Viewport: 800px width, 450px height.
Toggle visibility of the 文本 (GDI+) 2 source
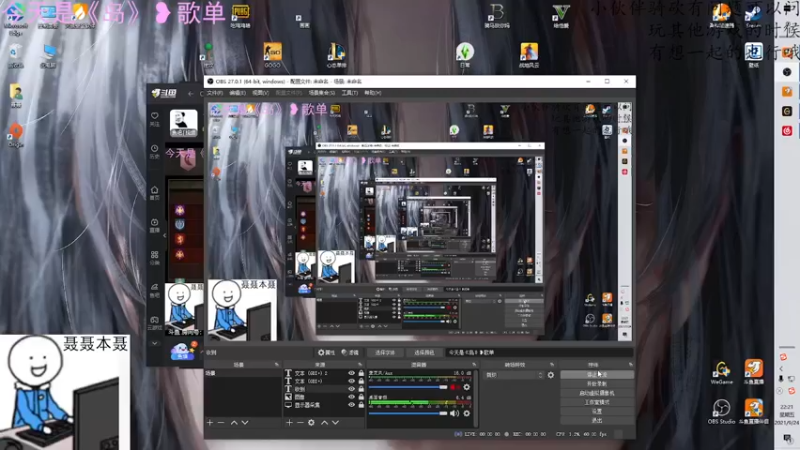pos(351,373)
